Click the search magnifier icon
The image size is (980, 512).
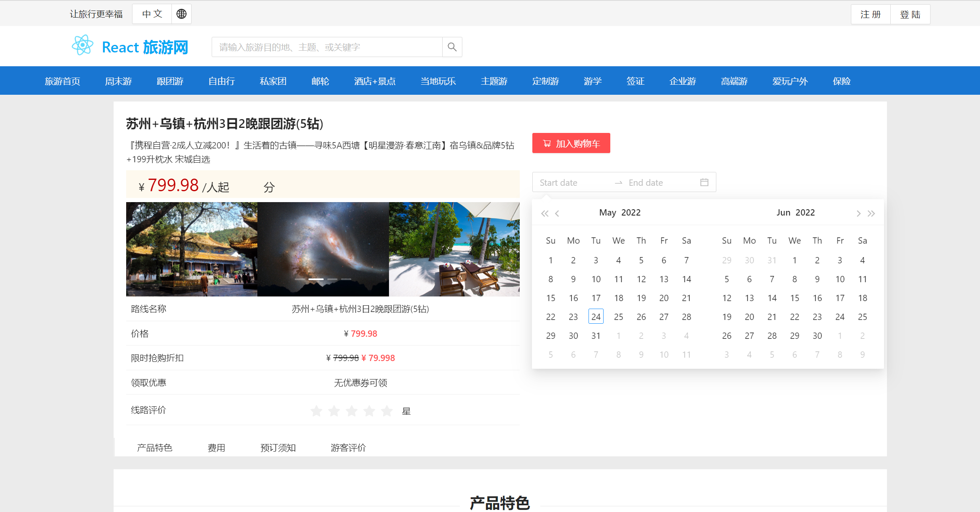[x=452, y=47]
